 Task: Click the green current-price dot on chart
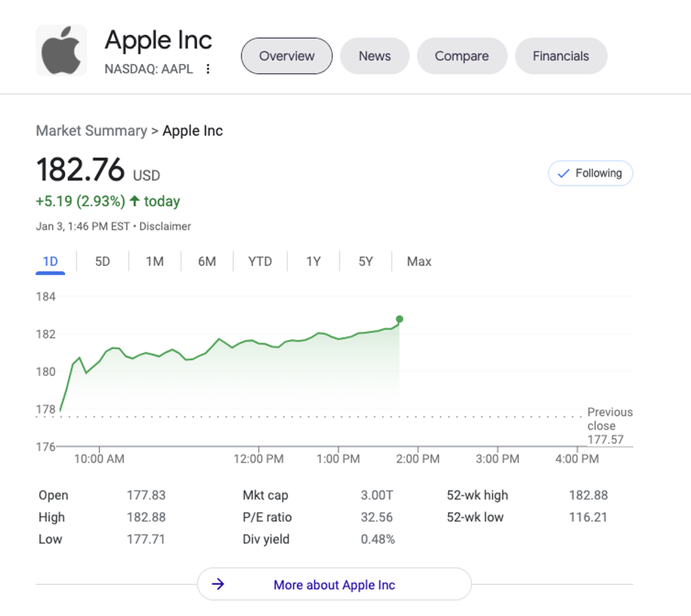pyautogui.click(x=399, y=319)
